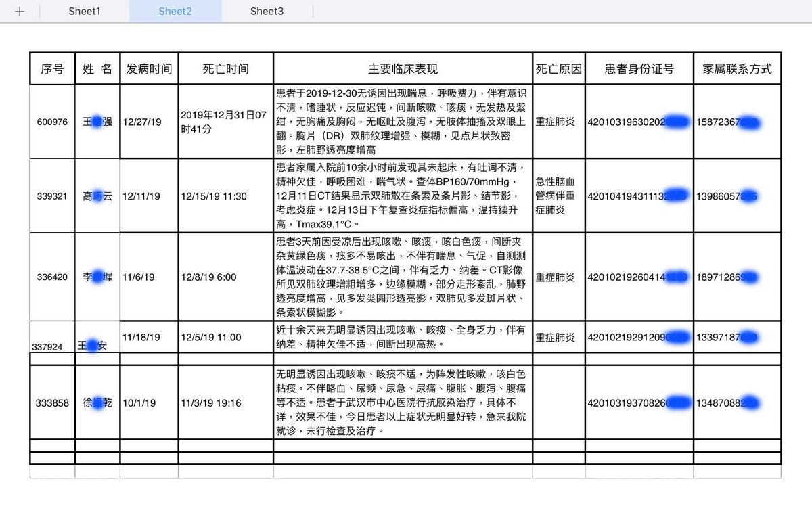The width and height of the screenshot is (812, 506).
Task: Click the clinical description starting 近十余天来
Action: coord(403,337)
